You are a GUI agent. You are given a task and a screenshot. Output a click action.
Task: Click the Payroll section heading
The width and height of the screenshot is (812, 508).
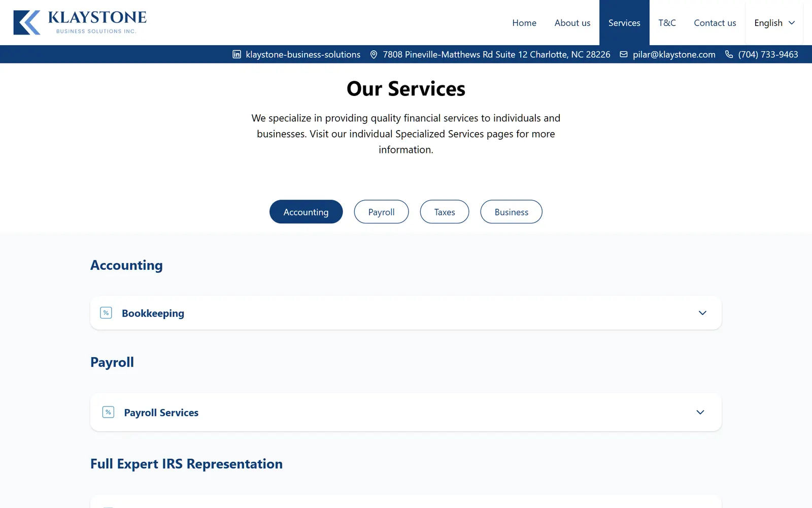pyautogui.click(x=112, y=362)
